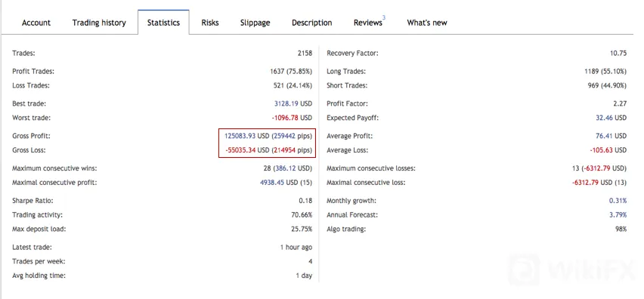Open the What's new tab
644x299 pixels.
pos(427,23)
